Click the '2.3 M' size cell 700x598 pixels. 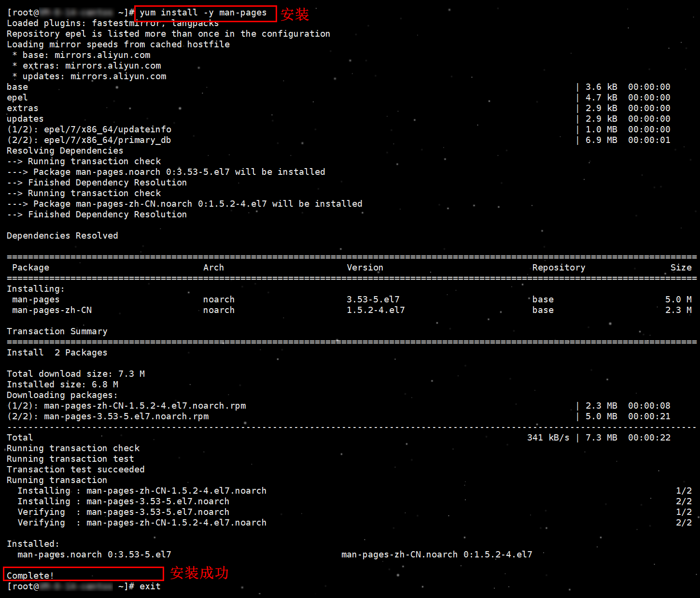[679, 310]
